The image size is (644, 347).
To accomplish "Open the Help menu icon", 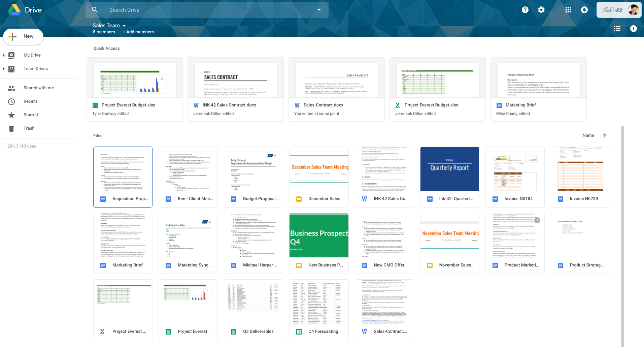I will pos(525,10).
